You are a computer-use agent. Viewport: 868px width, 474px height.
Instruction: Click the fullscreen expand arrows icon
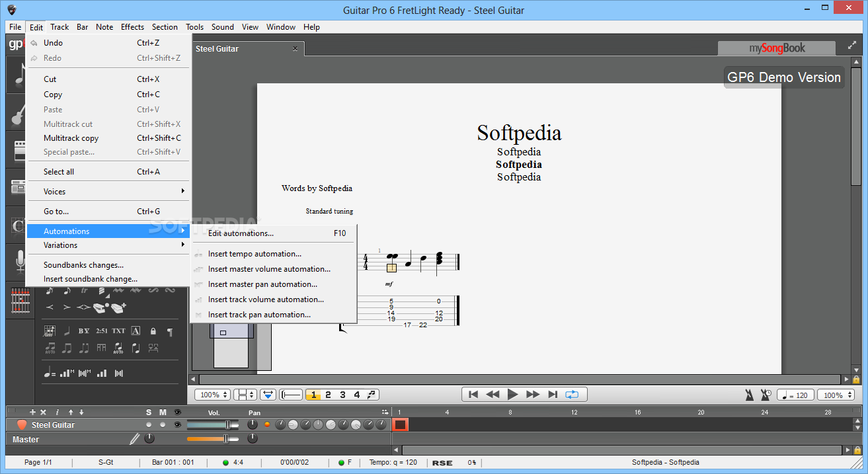(x=851, y=45)
